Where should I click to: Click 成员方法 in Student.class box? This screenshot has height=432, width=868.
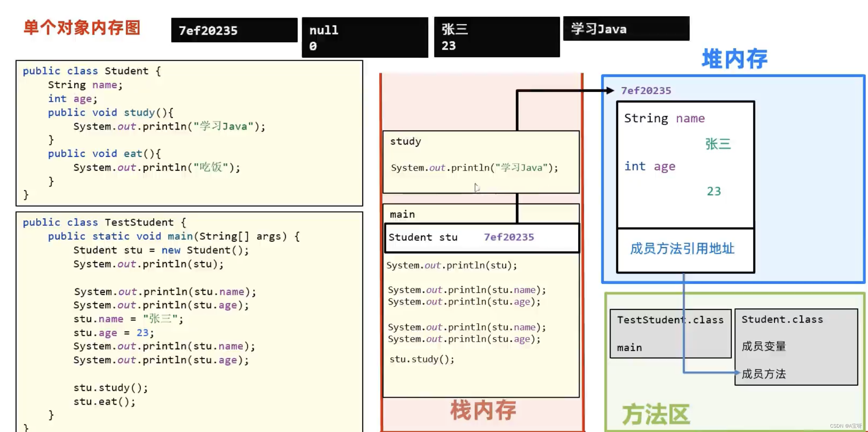tap(764, 374)
